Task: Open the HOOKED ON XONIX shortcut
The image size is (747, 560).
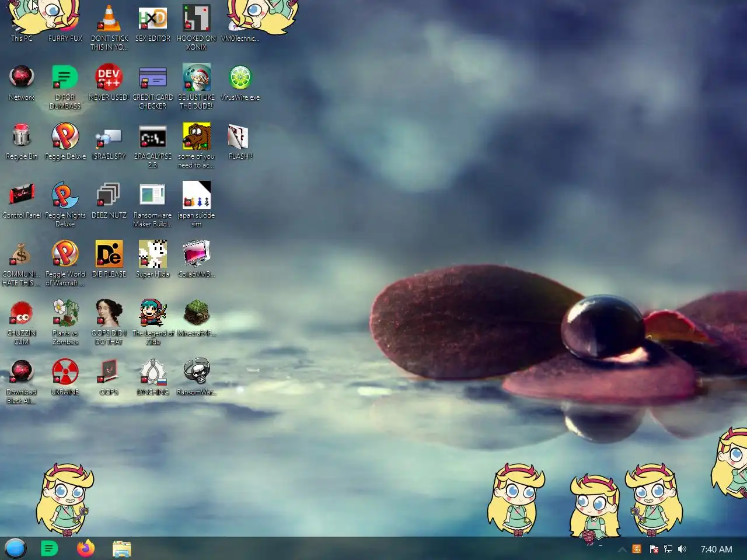Action: point(197,26)
